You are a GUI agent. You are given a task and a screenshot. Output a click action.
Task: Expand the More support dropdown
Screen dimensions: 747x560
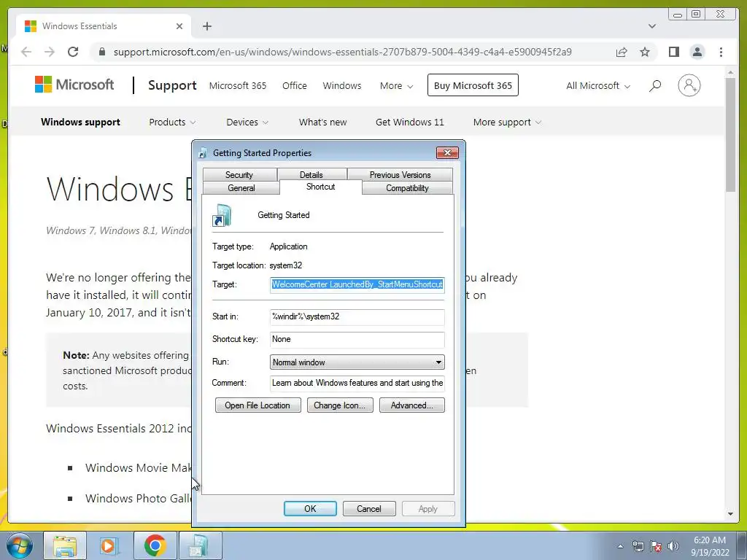[508, 122]
